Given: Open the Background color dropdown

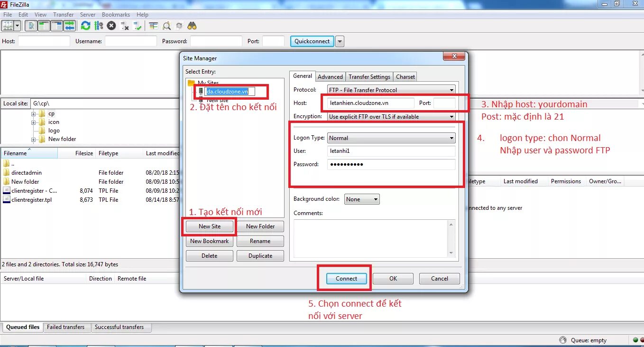Looking at the screenshot, I should click(x=362, y=199).
